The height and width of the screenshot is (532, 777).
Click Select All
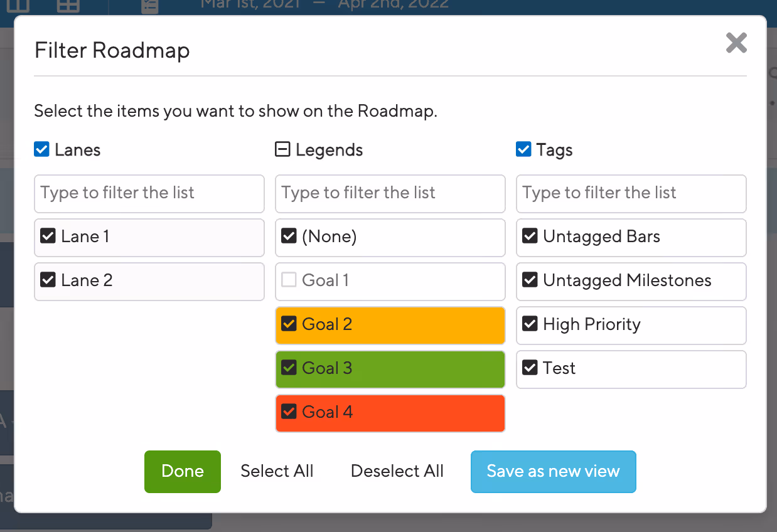(x=277, y=471)
